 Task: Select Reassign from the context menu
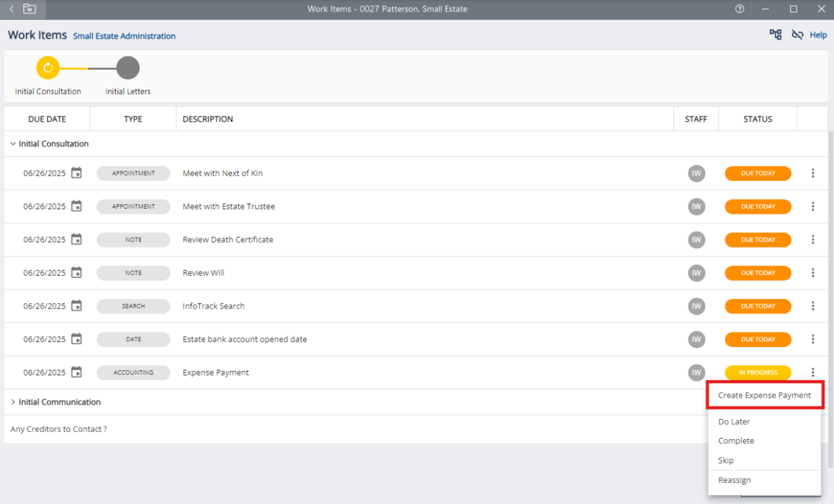(x=735, y=480)
